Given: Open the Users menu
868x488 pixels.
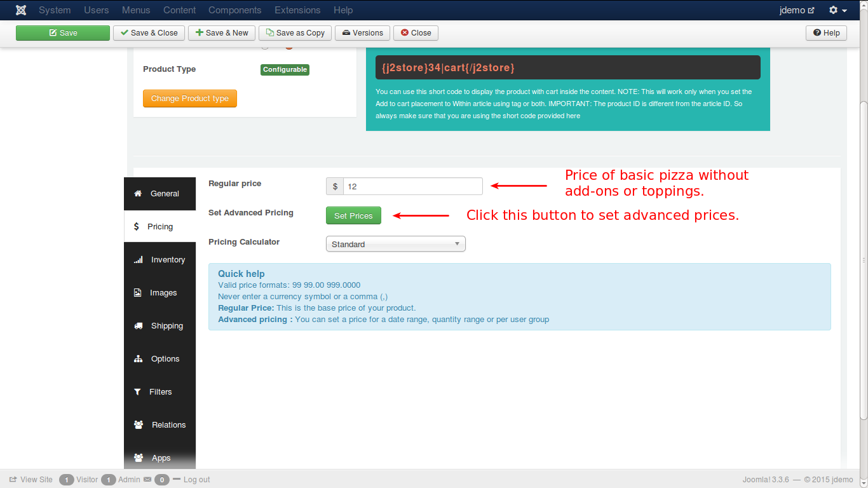Looking at the screenshot, I should pos(96,10).
